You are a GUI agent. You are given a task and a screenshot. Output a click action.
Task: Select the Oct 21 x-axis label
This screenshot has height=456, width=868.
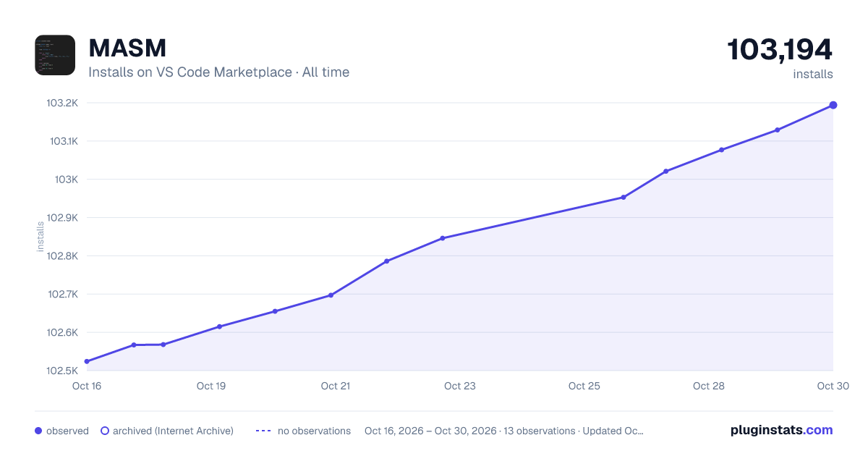[336, 386]
